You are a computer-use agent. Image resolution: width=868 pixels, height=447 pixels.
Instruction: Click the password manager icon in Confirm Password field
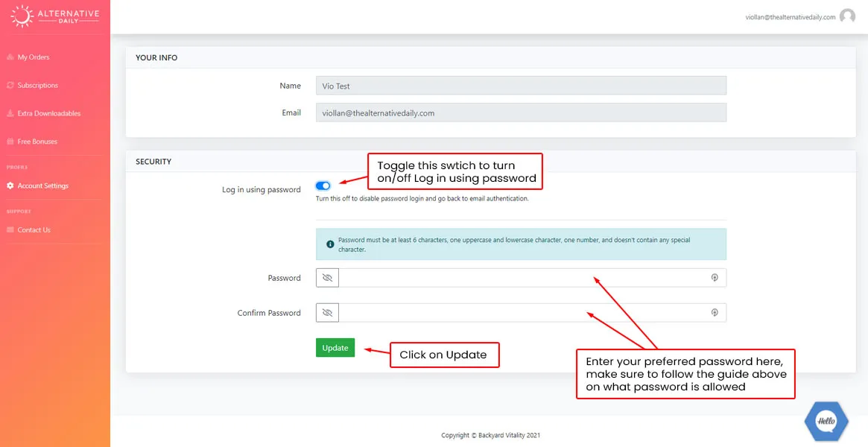(714, 313)
